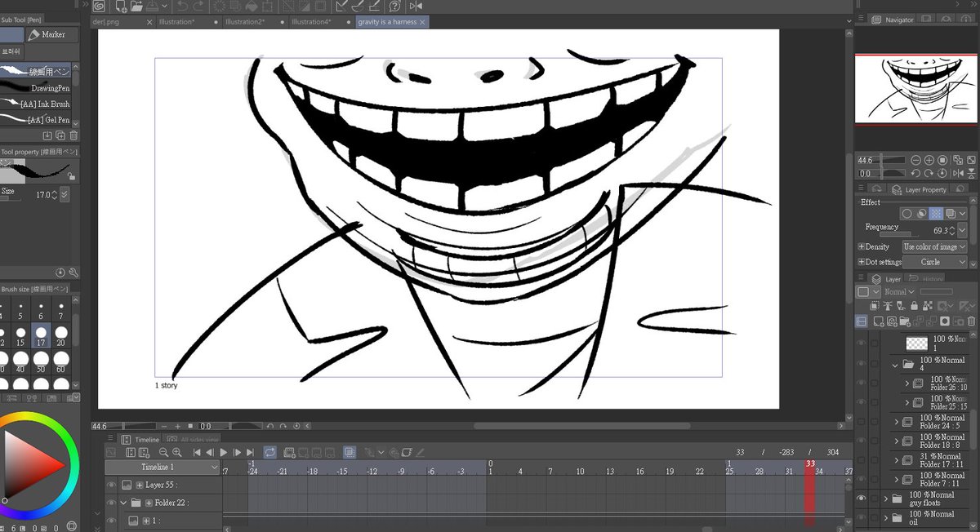This screenshot has width=980, height=532.
Task: Zoom out on the timeline
Action: pos(163,451)
